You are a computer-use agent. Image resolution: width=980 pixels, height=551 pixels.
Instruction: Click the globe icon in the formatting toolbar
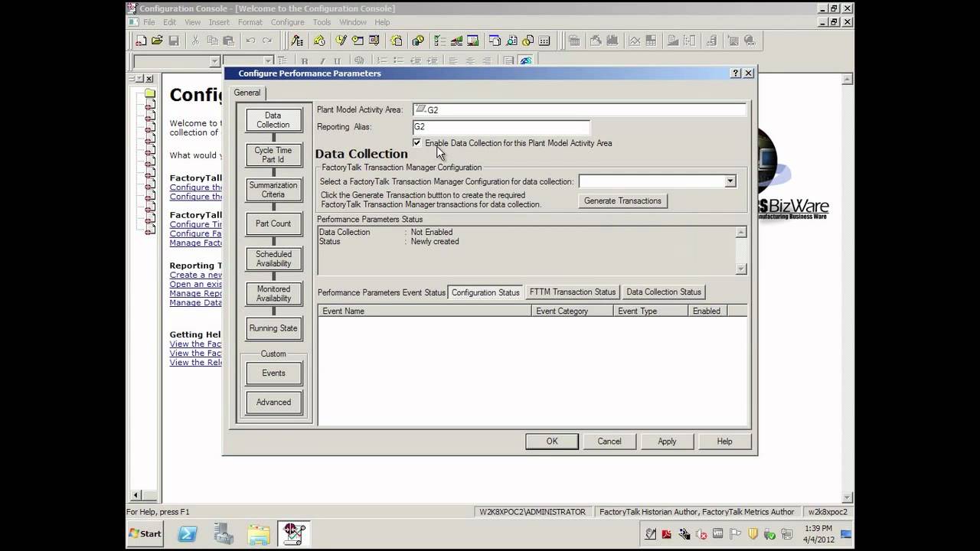point(358,61)
